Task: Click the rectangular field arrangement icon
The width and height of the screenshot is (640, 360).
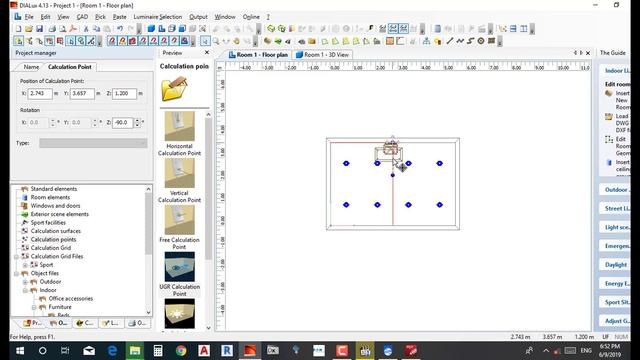Action: pos(491,41)
